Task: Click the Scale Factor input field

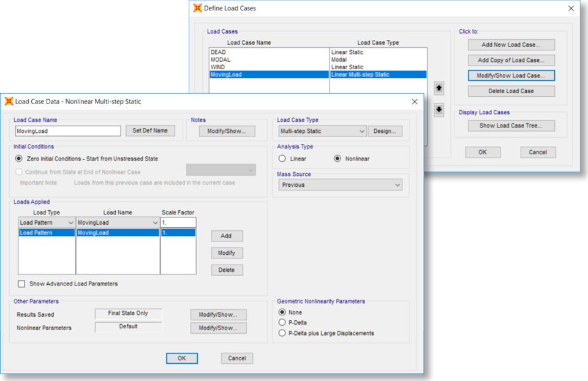Action: [x=178, y=223]
